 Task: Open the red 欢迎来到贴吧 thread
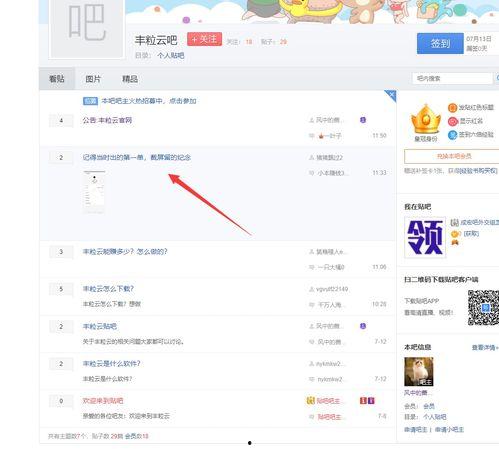click(x=103, y=401)
